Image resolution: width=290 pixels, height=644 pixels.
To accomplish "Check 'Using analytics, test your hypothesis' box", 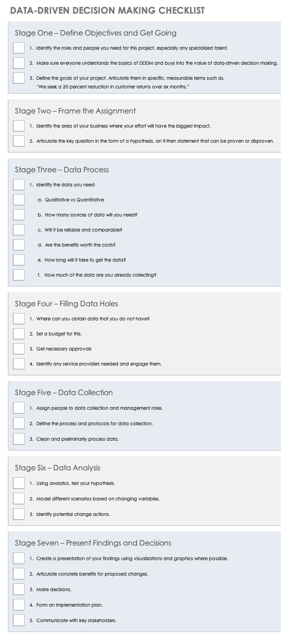I will click(x=19, y=483).
